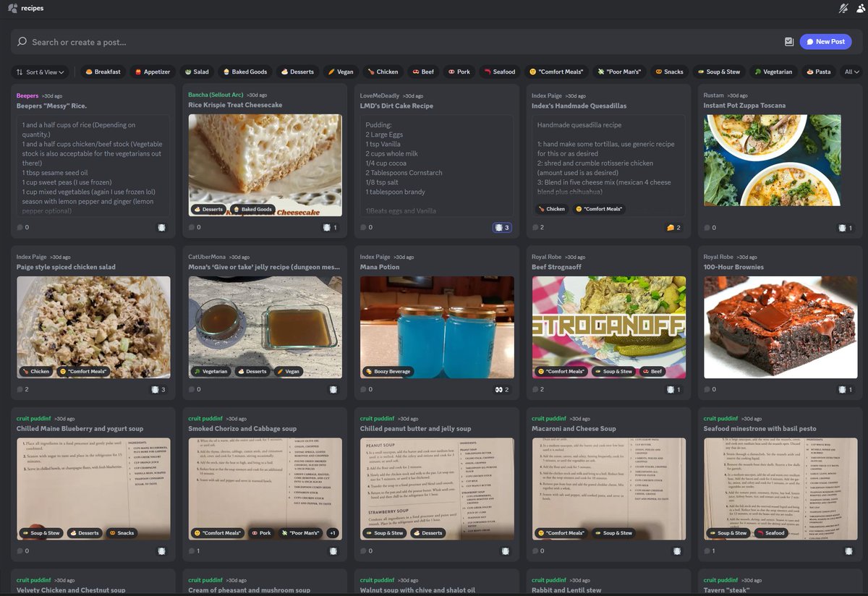Filter by Pasta tag in top bar
This screenshot has width=868, height=596.
click(x=817, y=72)
